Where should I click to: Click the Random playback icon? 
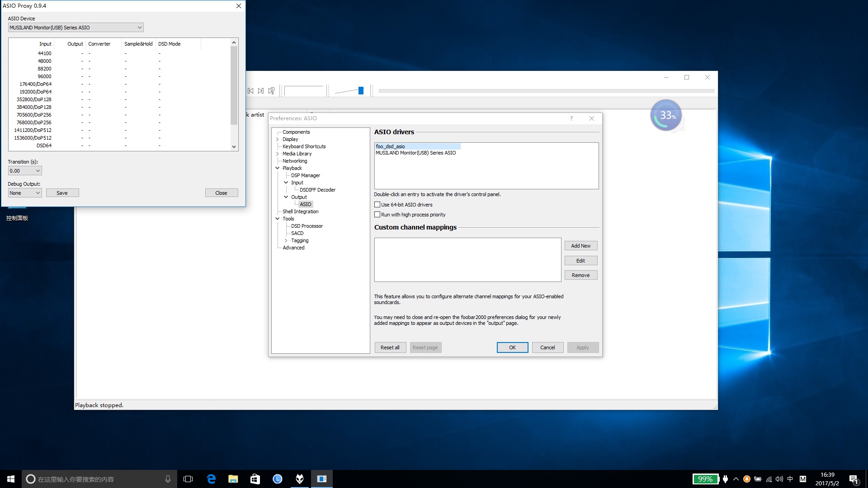tap(271, 91)
